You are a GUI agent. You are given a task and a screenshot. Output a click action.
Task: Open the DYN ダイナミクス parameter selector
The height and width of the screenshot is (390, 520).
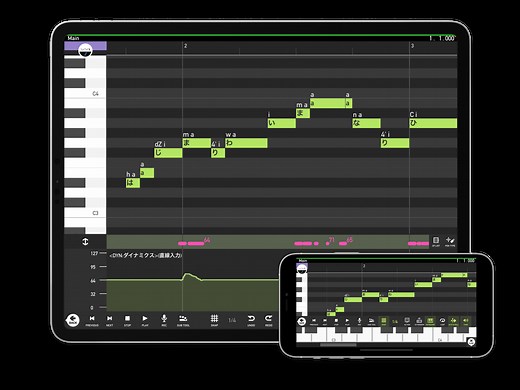point(145,255)
